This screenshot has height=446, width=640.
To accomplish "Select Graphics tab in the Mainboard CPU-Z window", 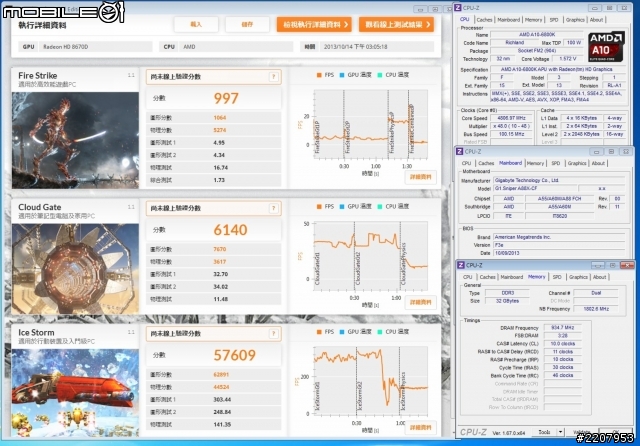I will click(x=577, y=163).
